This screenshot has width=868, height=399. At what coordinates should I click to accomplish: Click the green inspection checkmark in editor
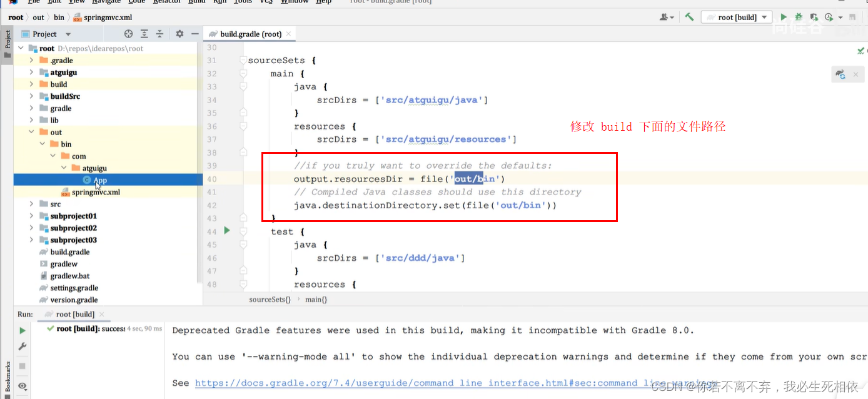861,50
